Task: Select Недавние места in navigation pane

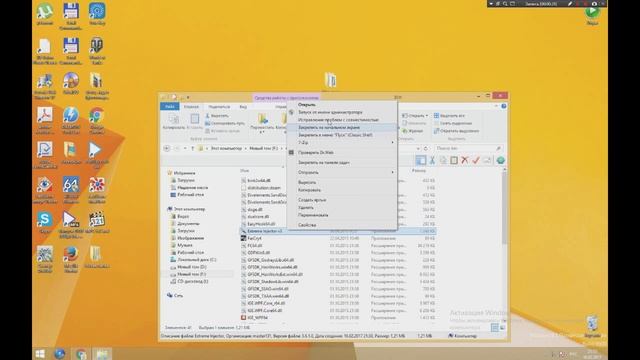Action: point(189,187)
